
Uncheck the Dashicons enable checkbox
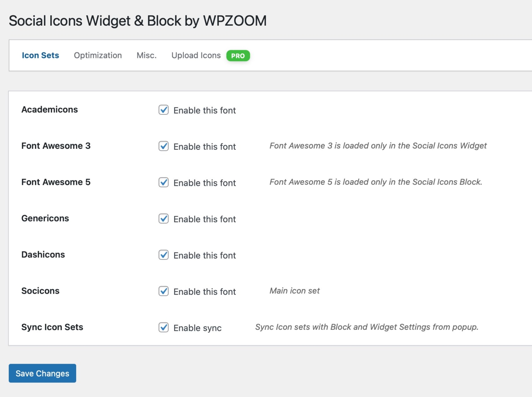[x=163, y=255]
